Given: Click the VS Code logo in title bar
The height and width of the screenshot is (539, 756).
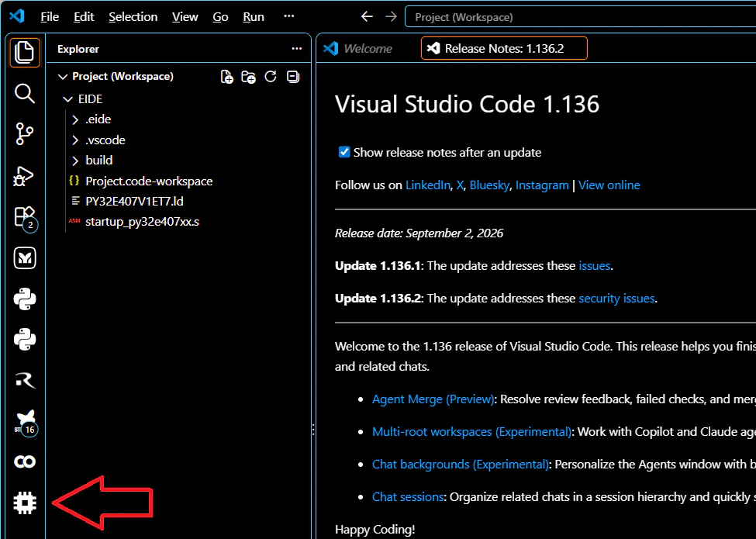Looking at the screenshot, I should [17, 16].
